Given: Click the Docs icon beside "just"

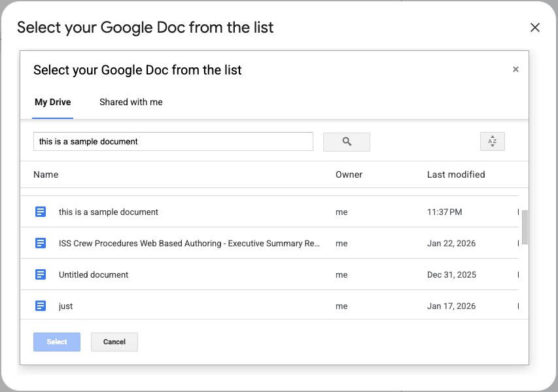Looking at the screenshot, I should click(x=41, y=306).
